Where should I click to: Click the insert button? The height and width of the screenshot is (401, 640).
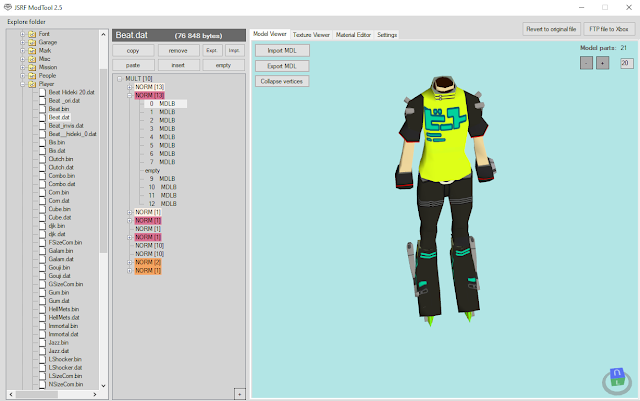(x=178, y=65)
